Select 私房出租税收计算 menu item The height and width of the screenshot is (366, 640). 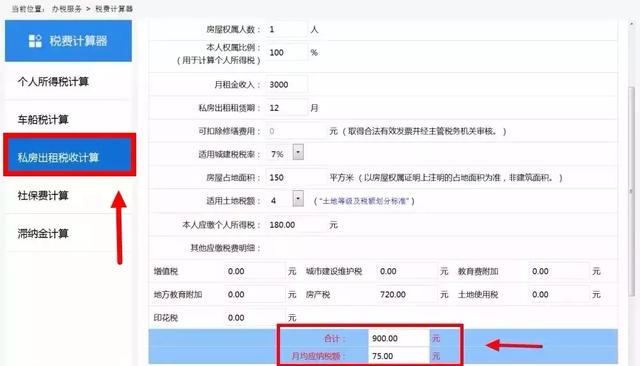point(69,157)
